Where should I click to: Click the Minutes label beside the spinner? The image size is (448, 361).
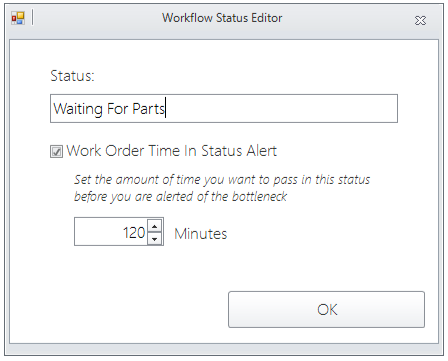click(201, 234)
